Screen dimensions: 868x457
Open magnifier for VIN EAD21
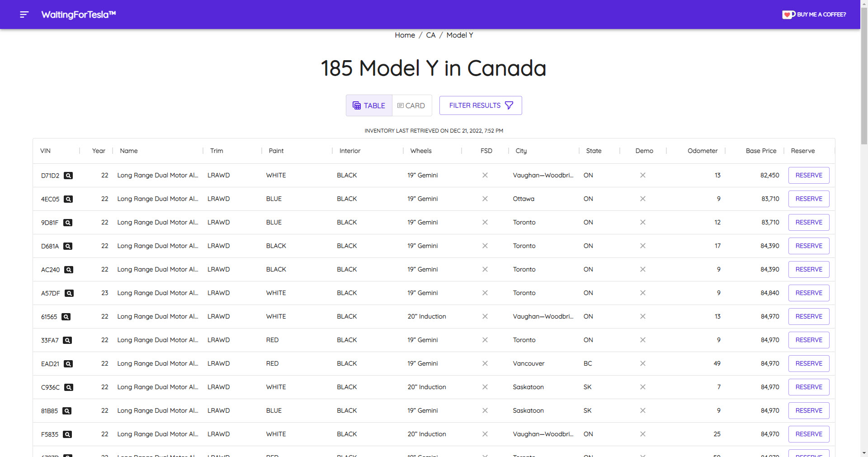coord(68,364)
